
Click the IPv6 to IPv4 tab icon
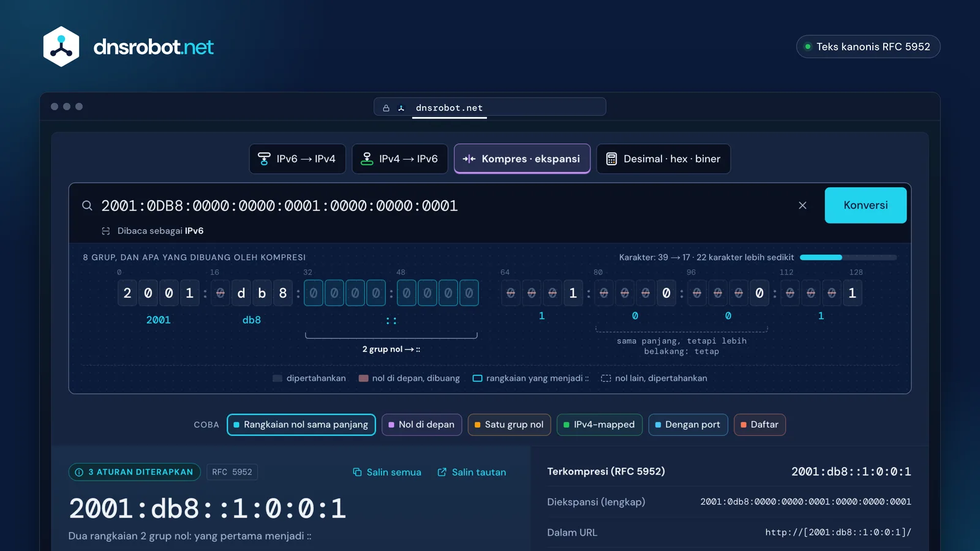point(264,159)
